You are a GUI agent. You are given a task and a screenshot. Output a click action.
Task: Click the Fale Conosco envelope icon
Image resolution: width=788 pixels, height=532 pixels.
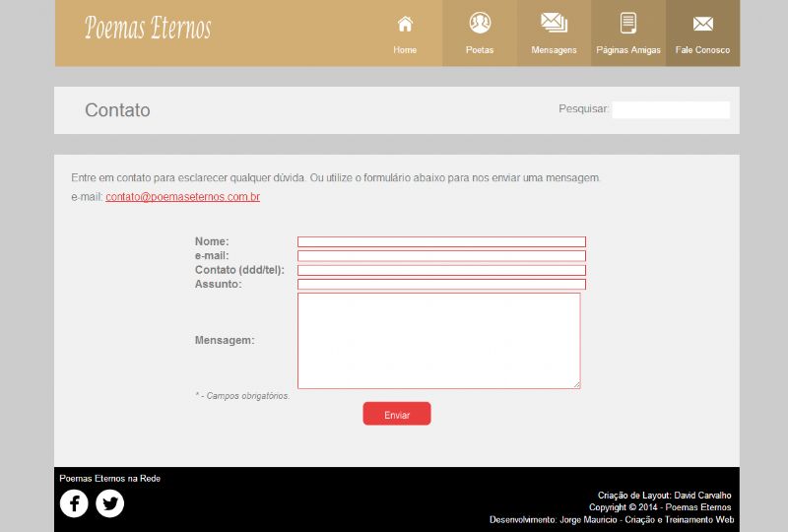[x=703, y=24]
